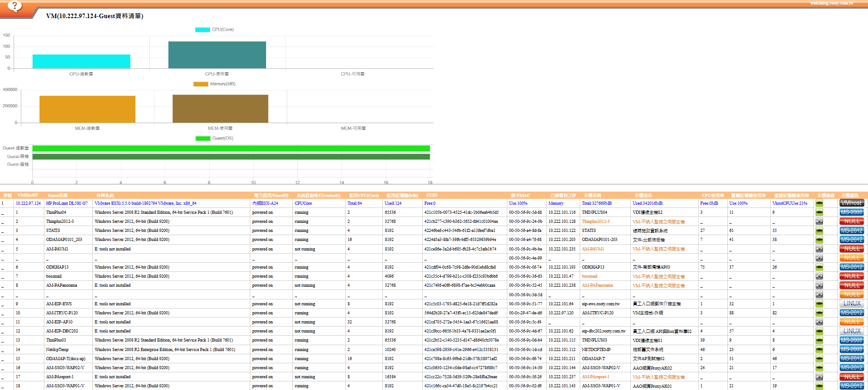Screen dimensions: 868x390
Task: Toggle the Guest(OS) chart legend
Action: coord(215,138)
